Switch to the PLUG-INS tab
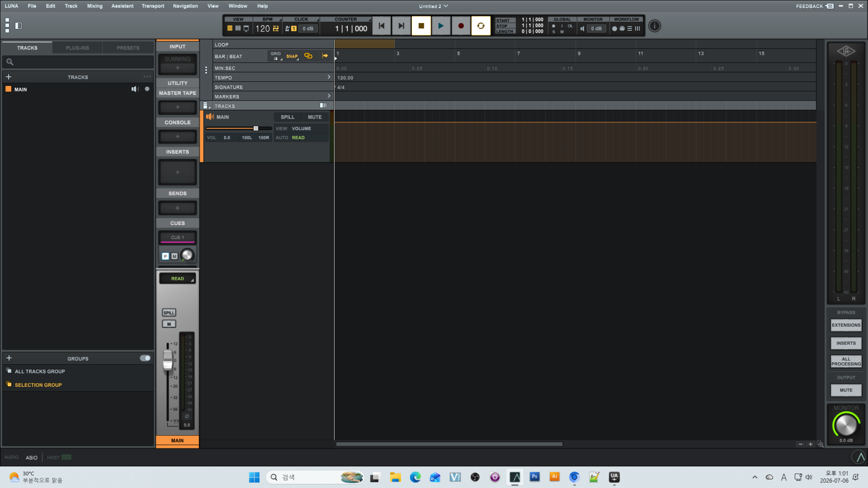Viewport: 868px width, 488px height. pyautogui.click(x=77, y=48)
